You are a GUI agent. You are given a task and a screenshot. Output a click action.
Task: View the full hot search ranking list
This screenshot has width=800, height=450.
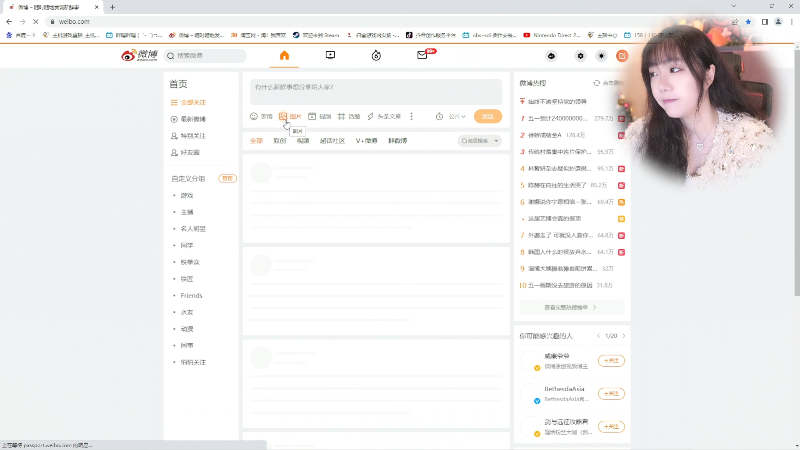coord(572,308)
